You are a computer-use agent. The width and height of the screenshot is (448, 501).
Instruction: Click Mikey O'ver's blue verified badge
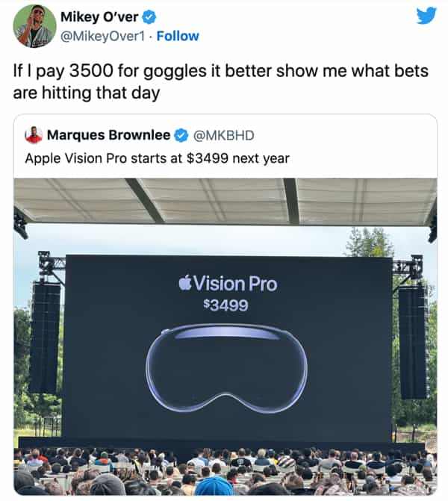tap(149, 17)
